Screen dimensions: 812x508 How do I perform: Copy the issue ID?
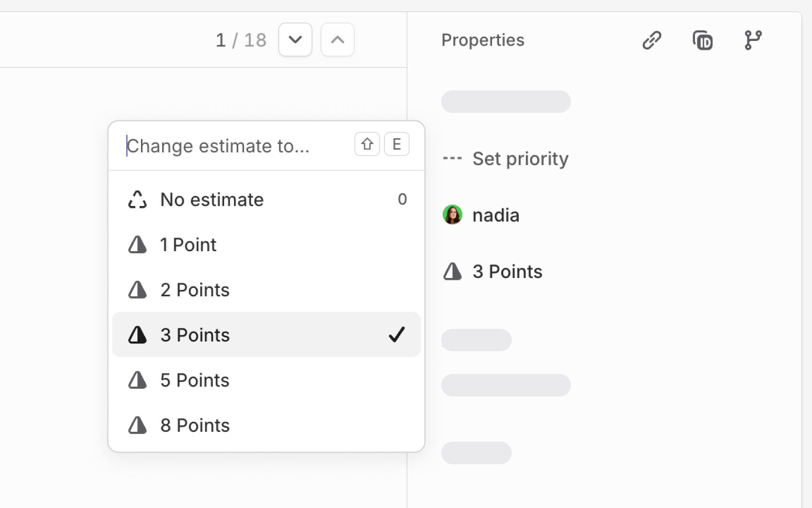(x=703, y=40)
